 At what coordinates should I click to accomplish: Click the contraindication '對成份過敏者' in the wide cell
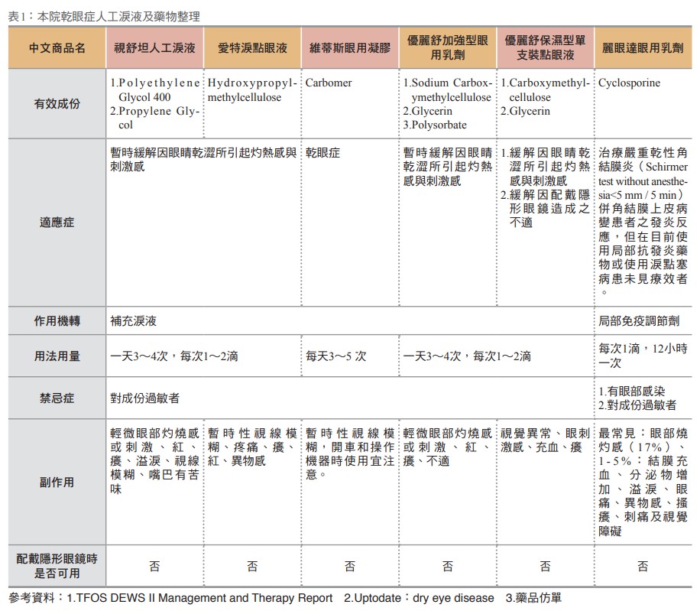pos(144,398)
